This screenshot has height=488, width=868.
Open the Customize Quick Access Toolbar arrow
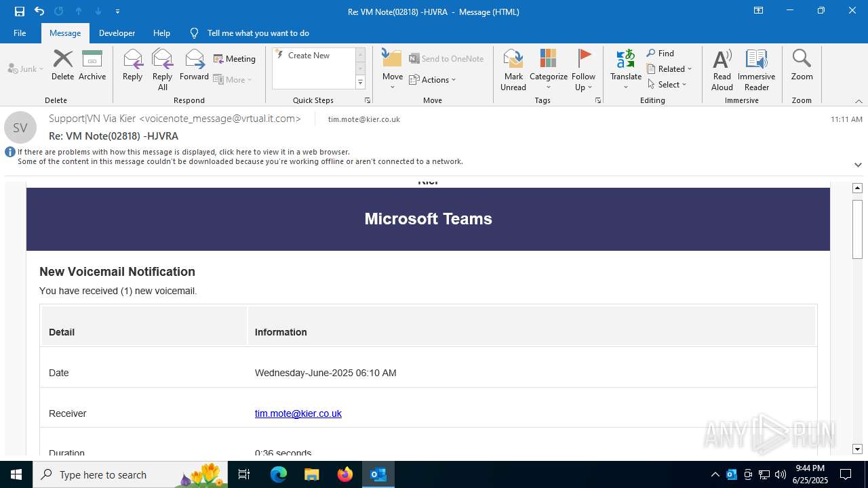(x=117, y=12)
